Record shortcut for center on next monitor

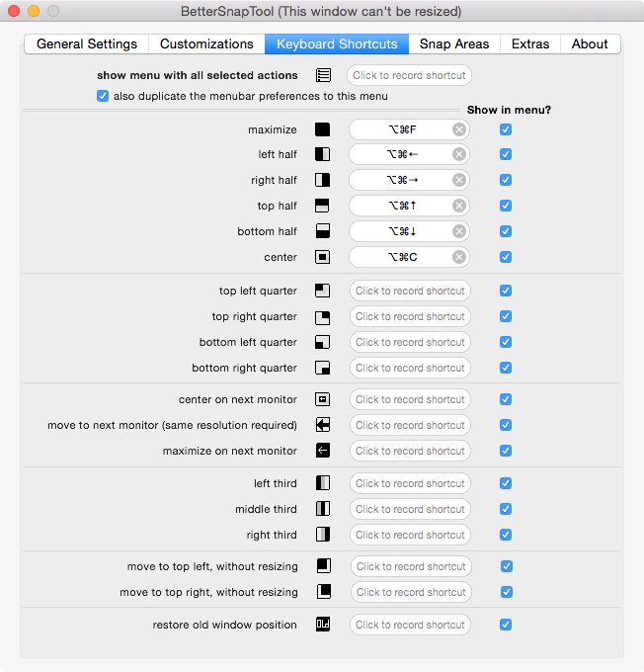[x=410, y=399]
